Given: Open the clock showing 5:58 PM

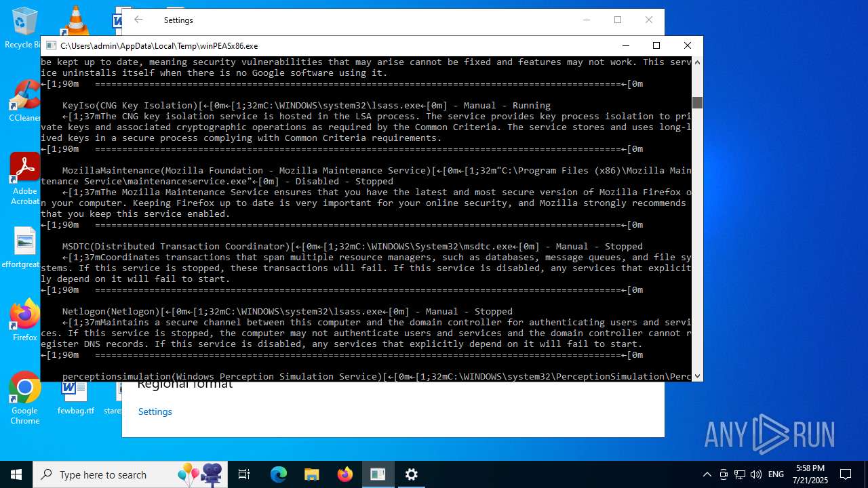Looking at the screenshot, I should click(812, 474).
